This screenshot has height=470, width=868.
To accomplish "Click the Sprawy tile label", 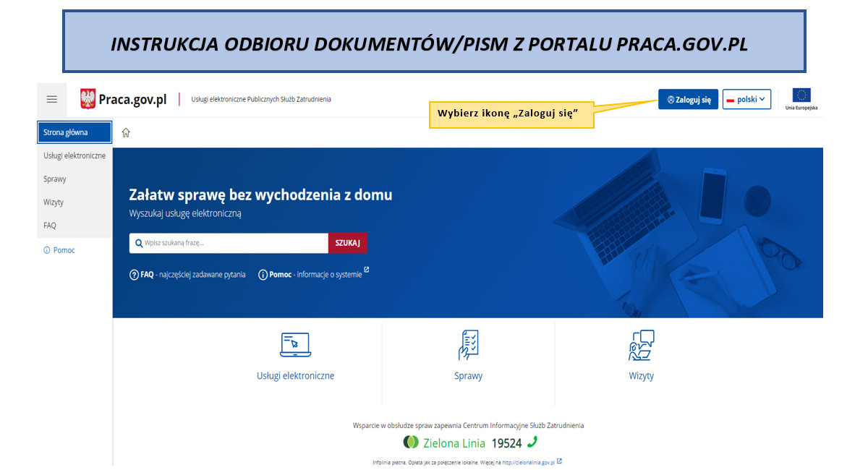I will coord(468,376).
